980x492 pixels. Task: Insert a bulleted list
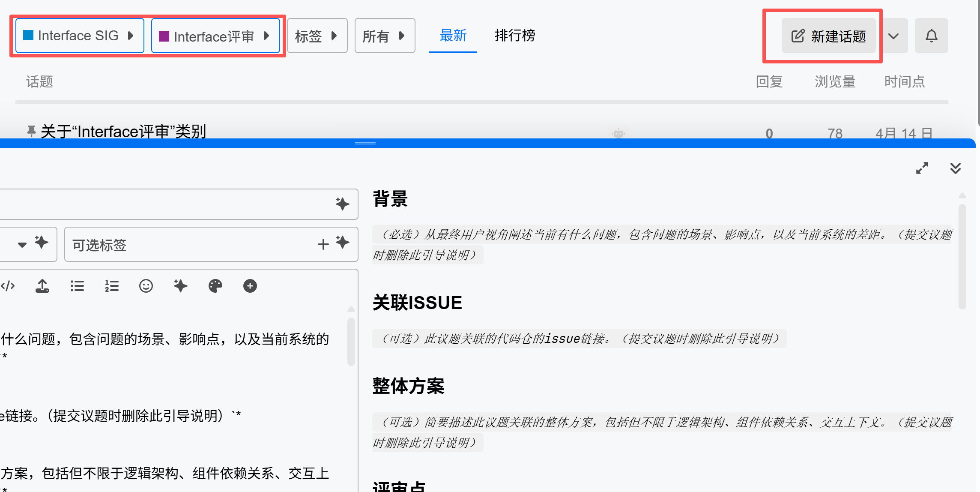click(x=77, y=286)
